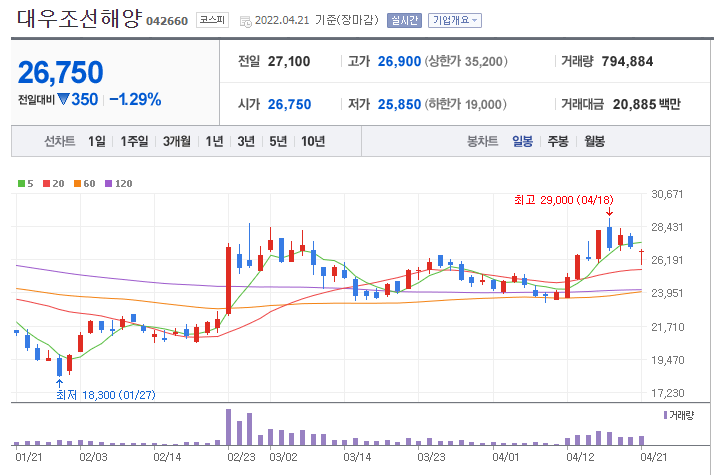The image size is (714, 475).
Task: Click the 17,230 price axis label
Action: point(667,393)
